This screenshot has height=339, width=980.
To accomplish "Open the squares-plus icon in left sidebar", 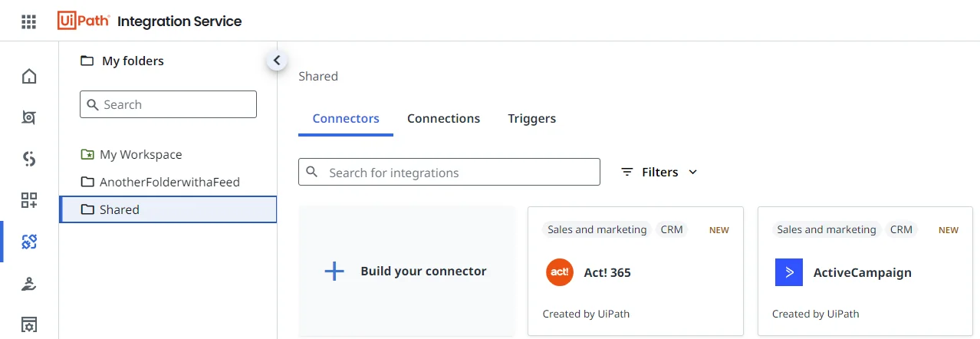I will coord(29,201).
